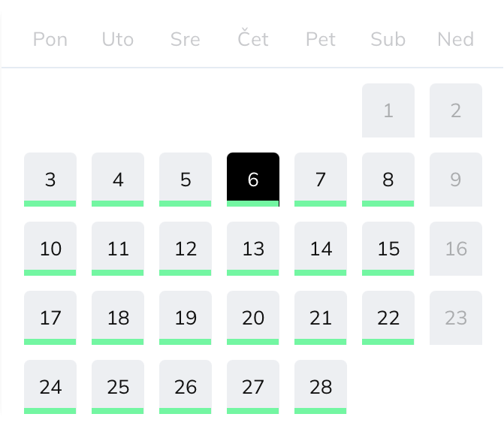
Task: Choose date 14 in the grid
Action: 321,249
